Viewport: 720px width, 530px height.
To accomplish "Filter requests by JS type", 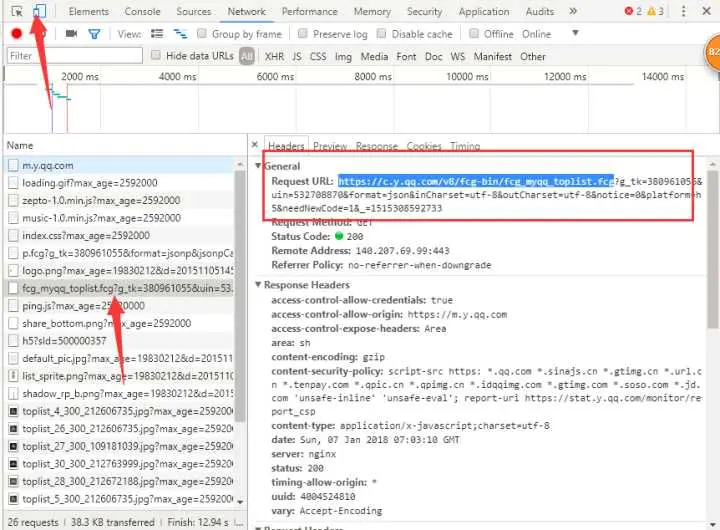I will pyautogui.click(x=297, y=56).
